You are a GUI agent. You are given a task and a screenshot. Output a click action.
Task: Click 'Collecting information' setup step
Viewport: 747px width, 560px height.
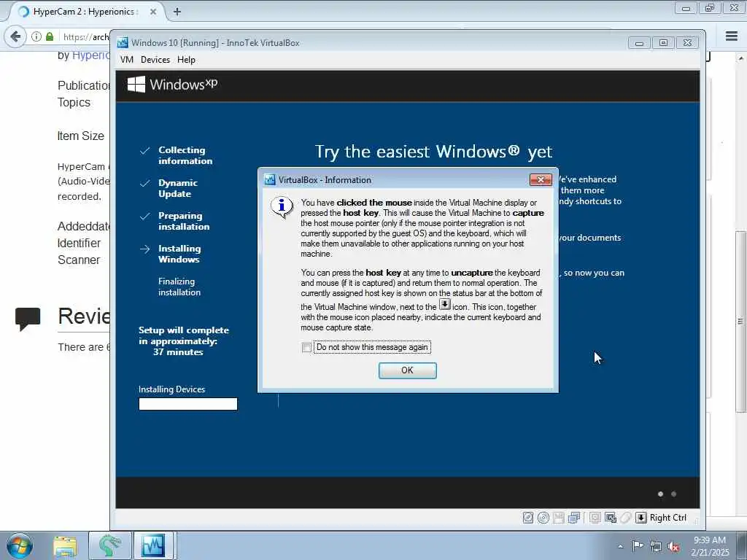pyautogui.click(x=185, y=155)
